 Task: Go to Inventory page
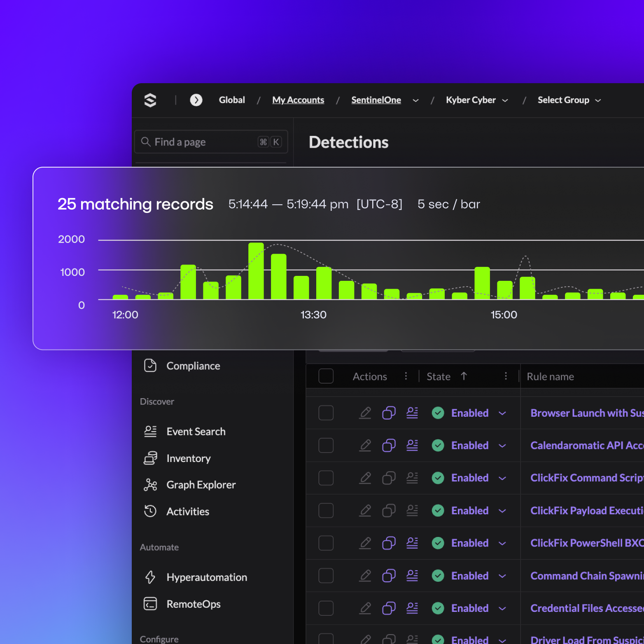[x=189, y=458]
